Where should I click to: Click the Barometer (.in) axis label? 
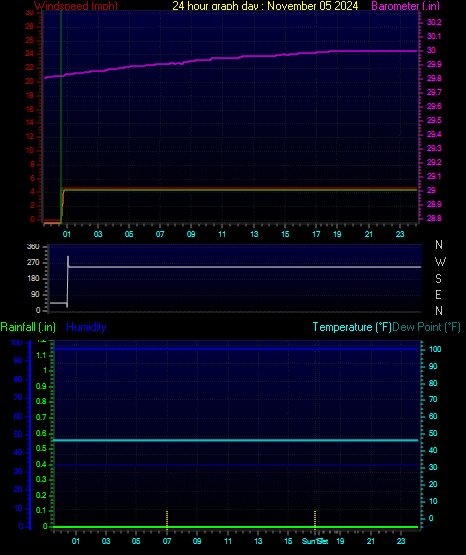[x=405, y=5]
